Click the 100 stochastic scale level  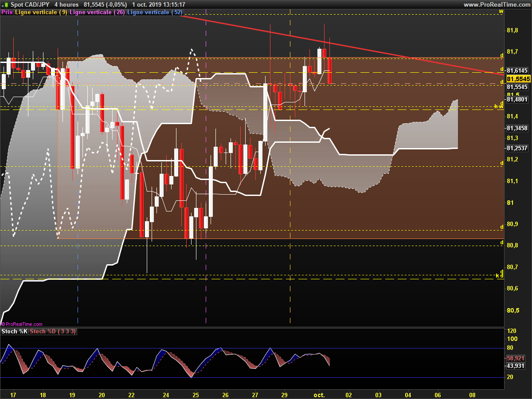[x=512, y=339]
